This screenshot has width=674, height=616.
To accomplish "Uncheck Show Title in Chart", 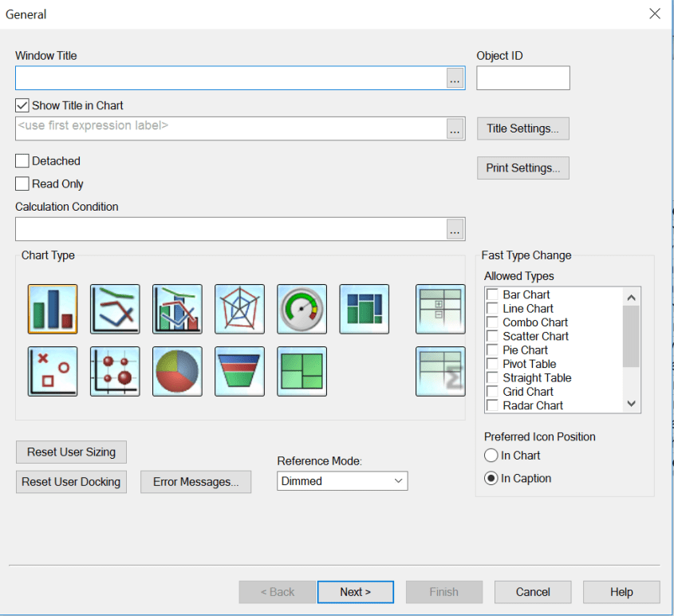I will pos(21,105).
